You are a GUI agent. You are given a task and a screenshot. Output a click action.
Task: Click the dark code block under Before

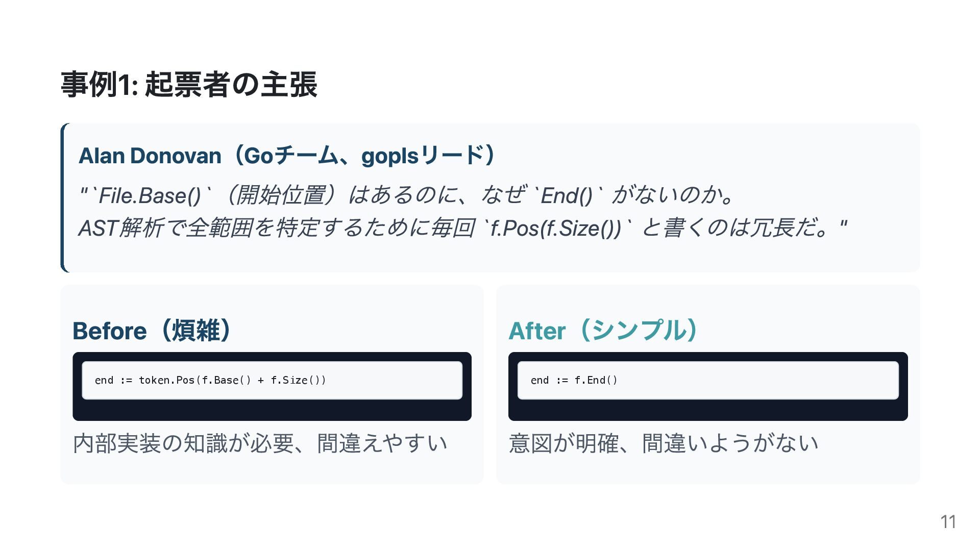(x=272, y=410)
